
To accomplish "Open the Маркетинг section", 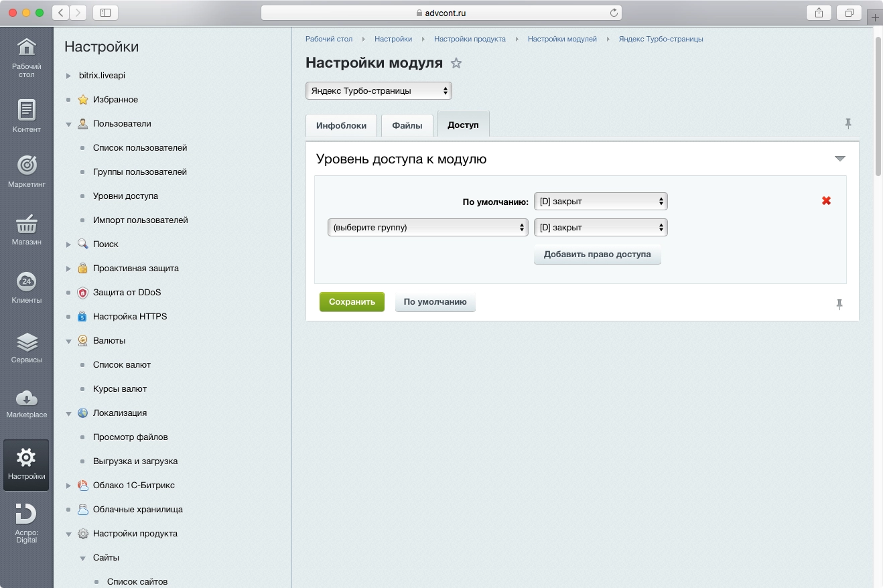I will 27,171.
